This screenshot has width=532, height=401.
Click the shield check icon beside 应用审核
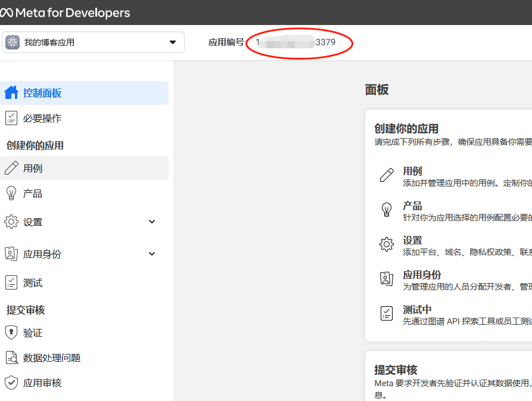pos(11,383)
